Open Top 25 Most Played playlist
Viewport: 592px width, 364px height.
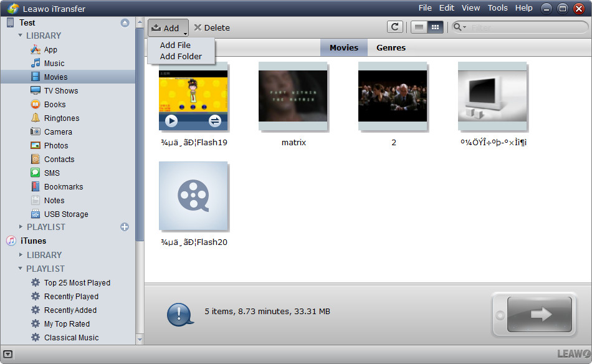pos(77,282)
